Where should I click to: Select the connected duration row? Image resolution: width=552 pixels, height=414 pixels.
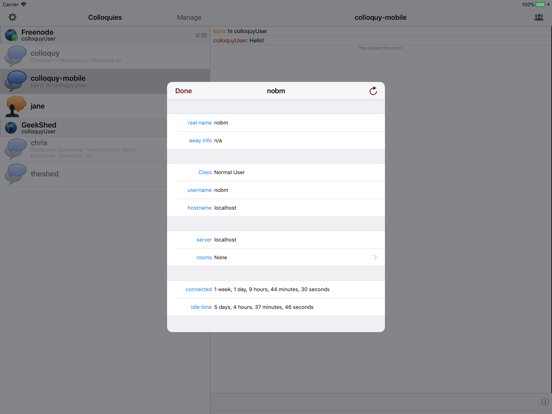click(276, 289)
